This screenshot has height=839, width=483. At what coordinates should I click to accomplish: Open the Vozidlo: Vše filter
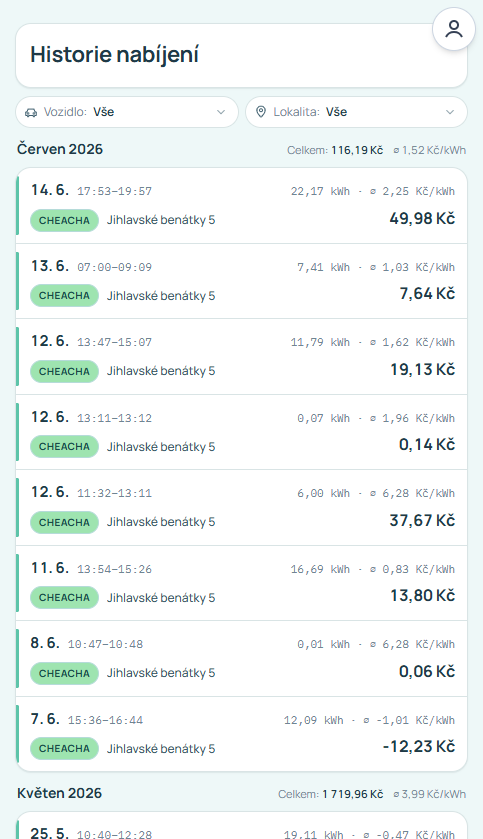pos(127,112)
